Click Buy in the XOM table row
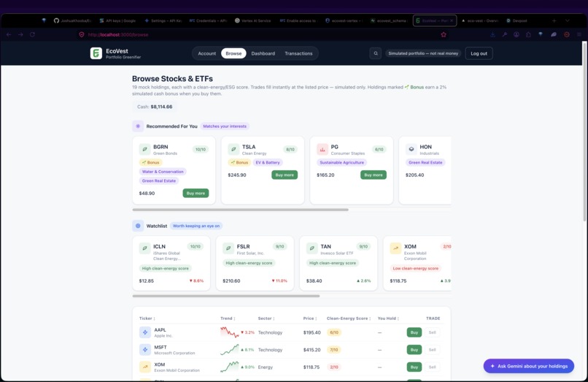 414,367
